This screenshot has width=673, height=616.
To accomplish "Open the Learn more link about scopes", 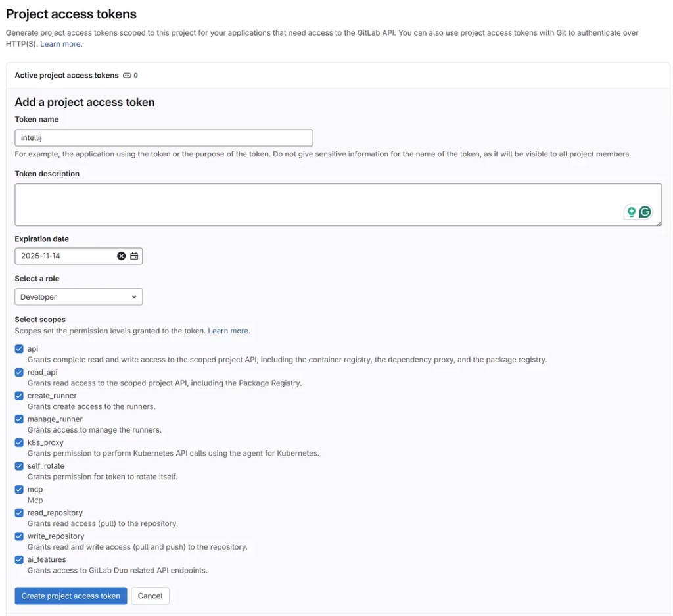I will [228, 331].
